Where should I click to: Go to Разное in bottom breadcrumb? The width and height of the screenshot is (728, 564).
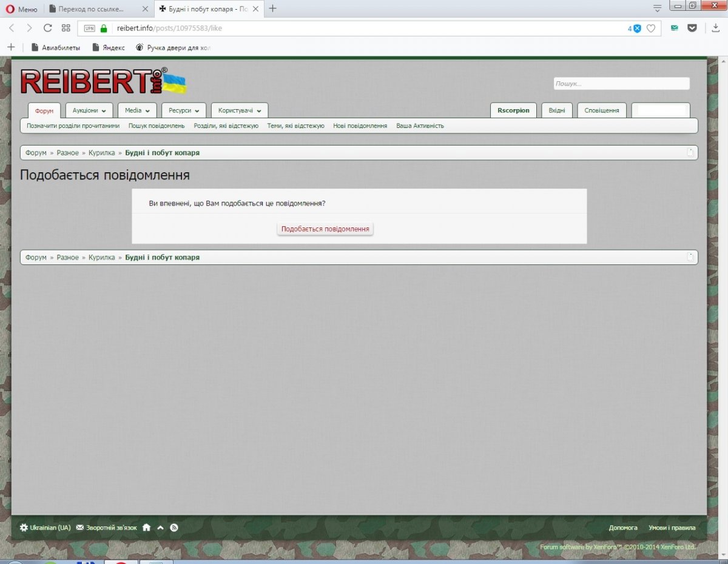68,257
